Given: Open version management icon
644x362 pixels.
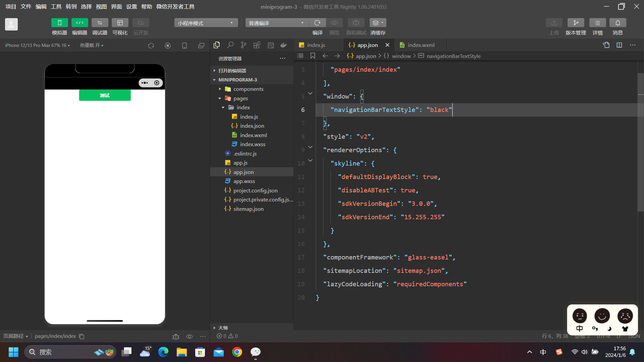Looking at the screenshot, I should (x=576, y=23).
